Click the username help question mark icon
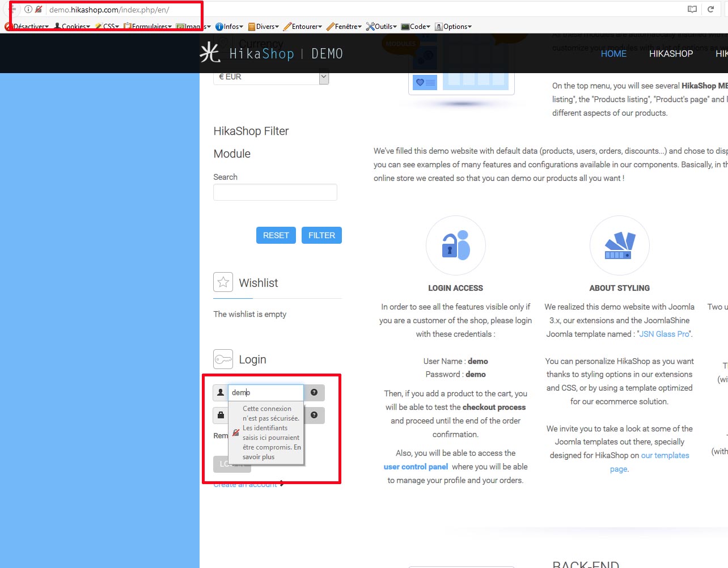Viewport: 728px width, 568px height. (314, 392)
